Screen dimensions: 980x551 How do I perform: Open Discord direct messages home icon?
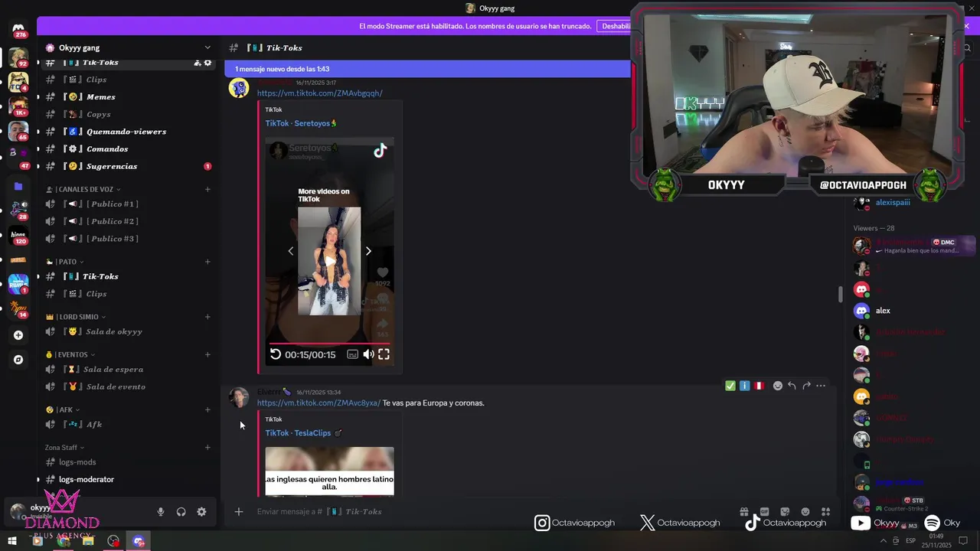click(18, 31)
